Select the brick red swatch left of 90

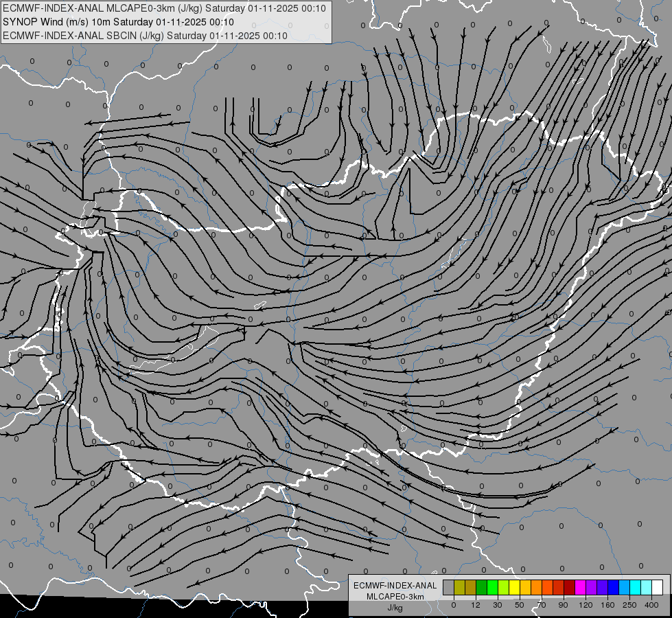[x=559, y=587]
